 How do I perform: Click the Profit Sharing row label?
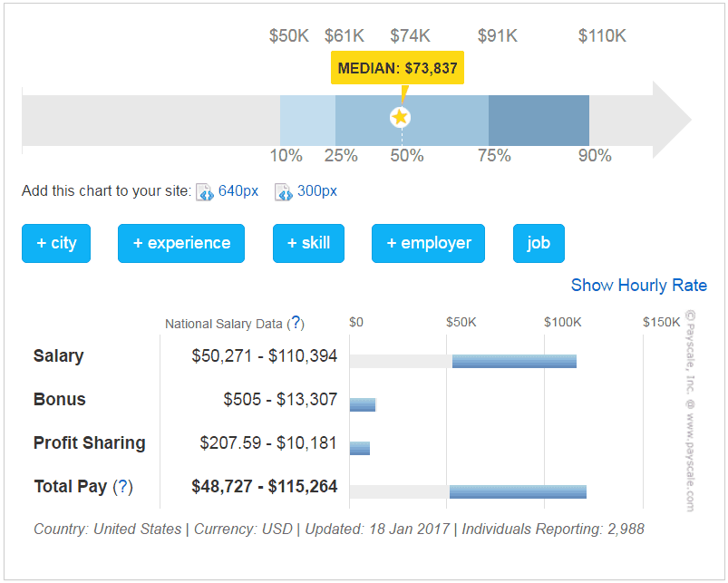tap(89, 442)
